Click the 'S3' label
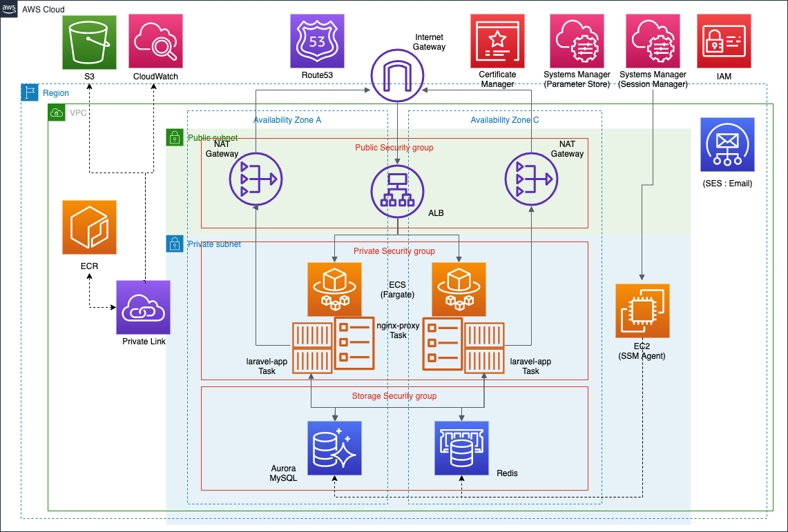Image resolution: width=788 pixels, height=532 pixels. click(90, 77)
